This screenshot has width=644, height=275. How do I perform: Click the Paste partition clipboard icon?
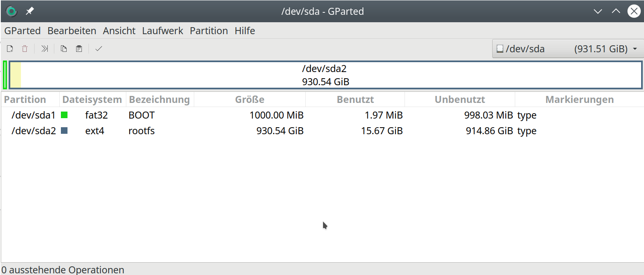coord(79,49)
